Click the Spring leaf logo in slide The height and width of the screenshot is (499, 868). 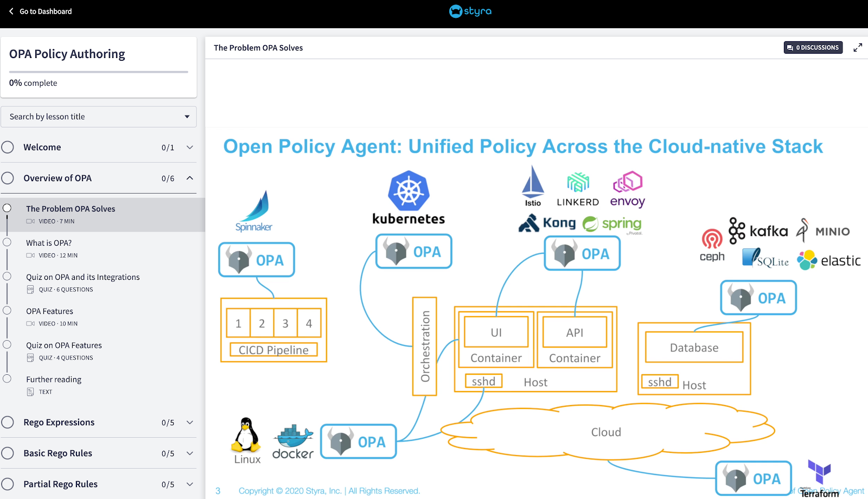(x=612, y=224)
